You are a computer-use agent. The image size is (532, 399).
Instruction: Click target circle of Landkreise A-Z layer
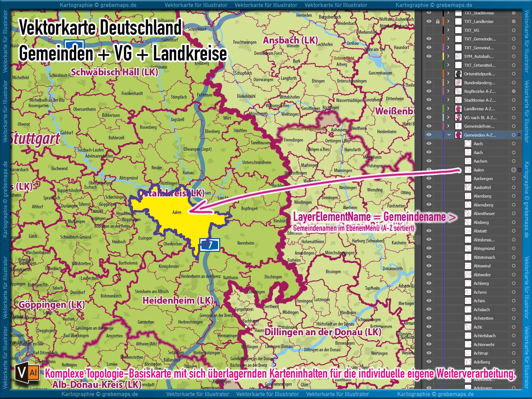pyautogui.click(x=513, y=109)
